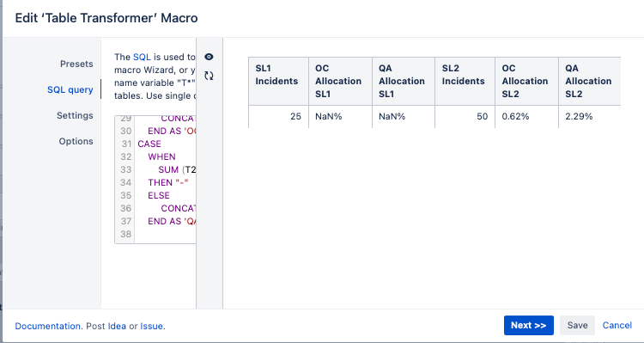Go to the Options tab
The width and height of the screenshot is (644, 343).
click(x=76, y=141)
